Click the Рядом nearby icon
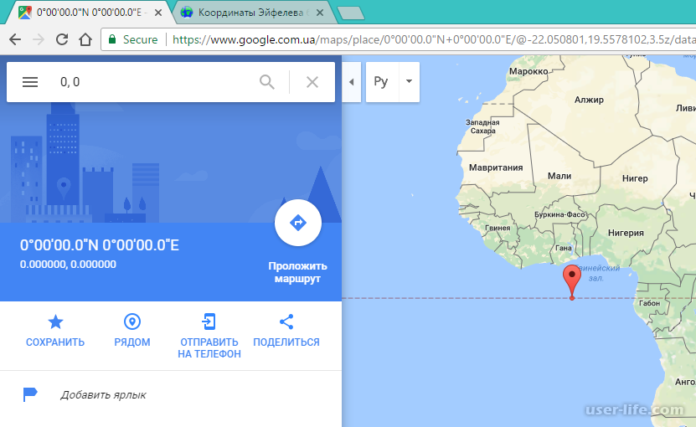The image size is (696, 427). click(x=131, y=322)
